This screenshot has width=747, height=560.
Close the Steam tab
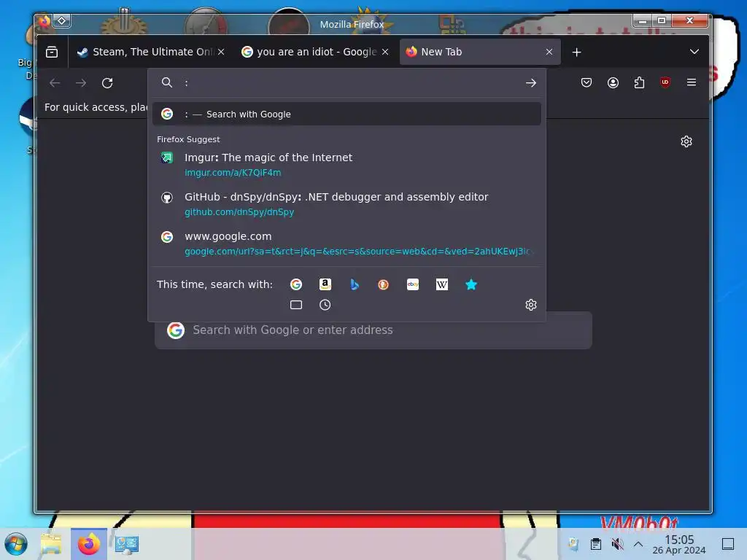pos(221,52)
